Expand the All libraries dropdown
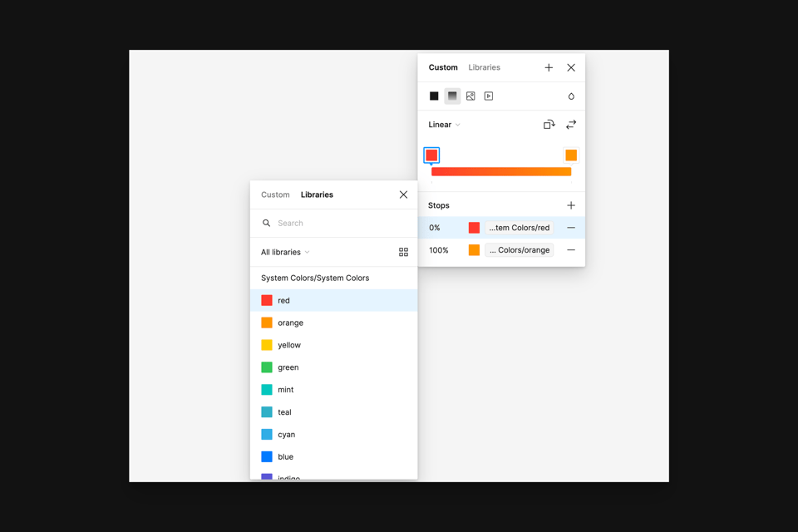Image resolution: width=798 pixels, height=532 pixels. (x=285, y=253)
